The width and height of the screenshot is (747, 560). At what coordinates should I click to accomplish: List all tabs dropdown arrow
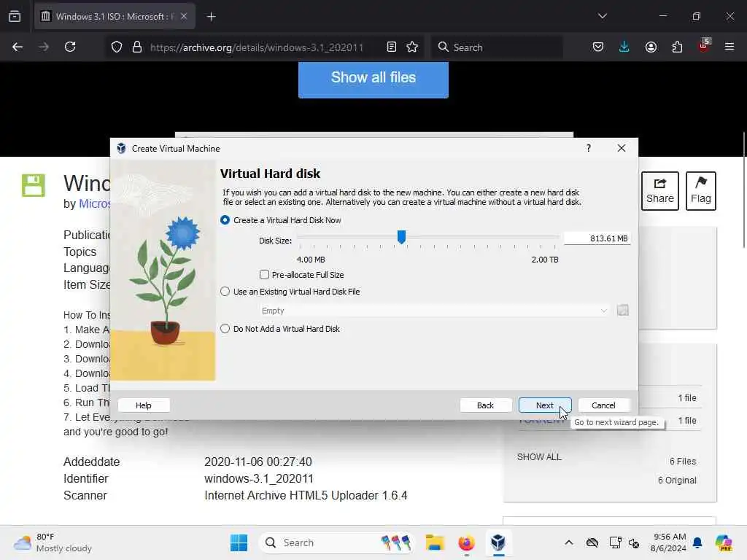603,16
